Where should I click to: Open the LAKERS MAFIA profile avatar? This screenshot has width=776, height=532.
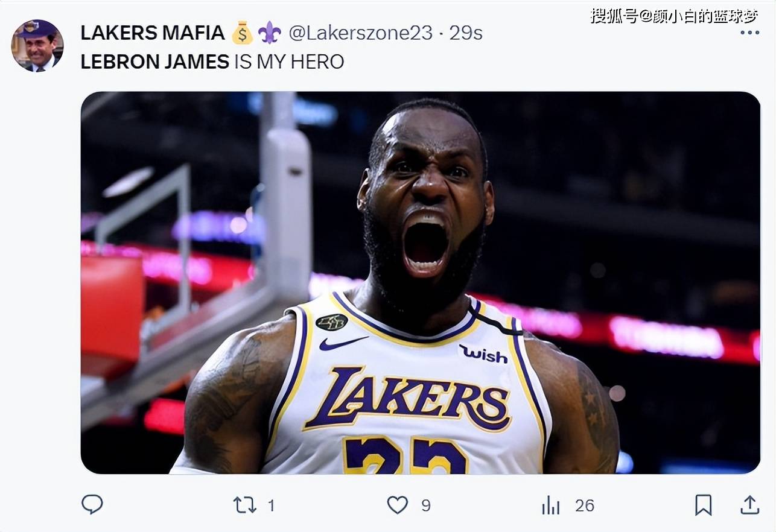(37, 46)
